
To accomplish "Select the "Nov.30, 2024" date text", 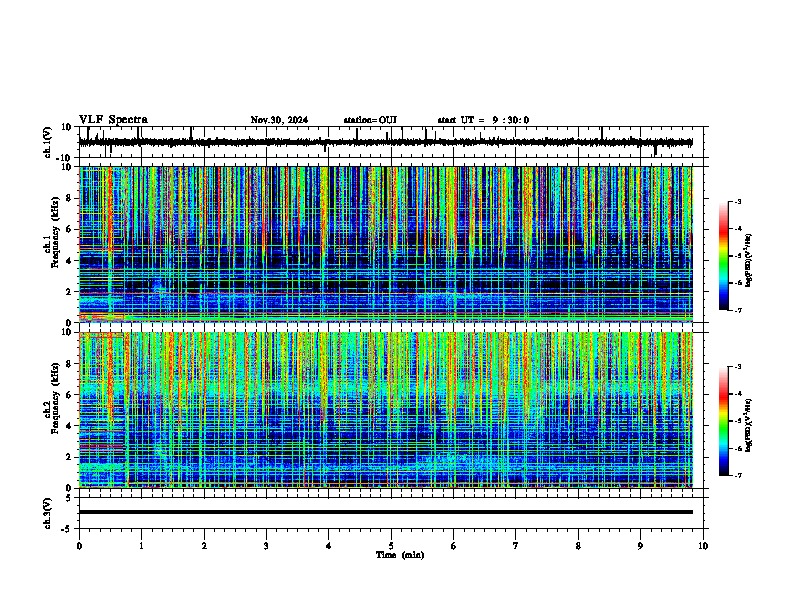I will 279,120.
